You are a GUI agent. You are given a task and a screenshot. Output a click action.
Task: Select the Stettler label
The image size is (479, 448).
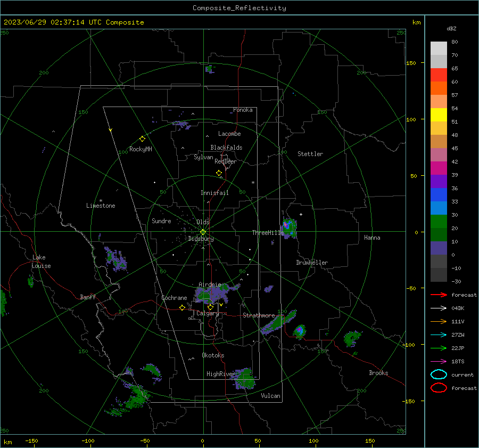pos(310,154)
